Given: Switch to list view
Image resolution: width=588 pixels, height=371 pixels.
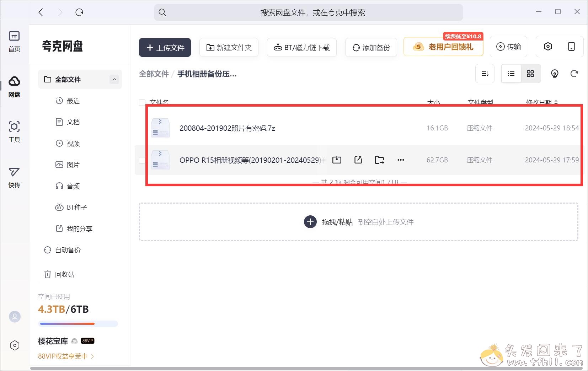Looking at the screenshot, I should 511,74.
